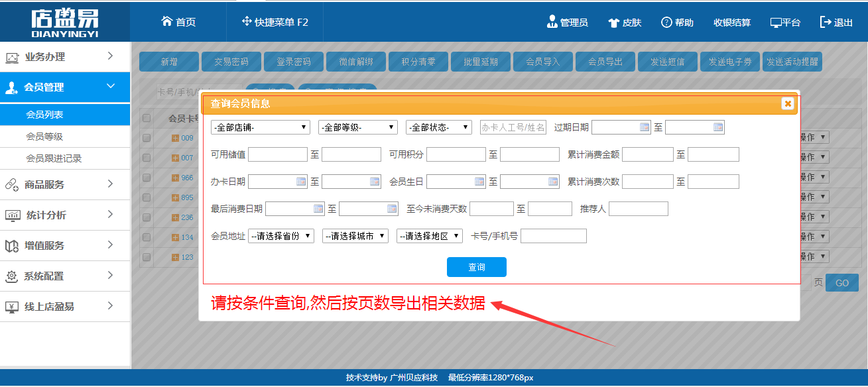Click 收银结算 in top bar
The height and width of the screenshot is (387, 868).
732,23
